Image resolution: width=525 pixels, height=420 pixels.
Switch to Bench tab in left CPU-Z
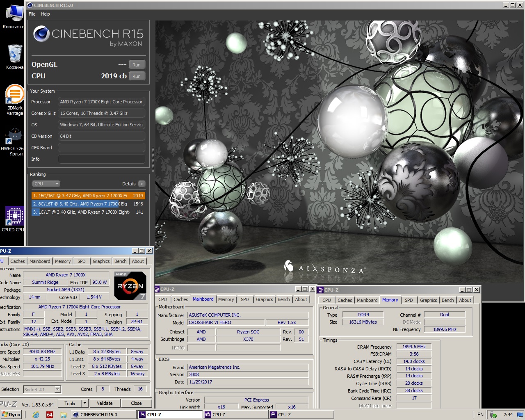120,261
